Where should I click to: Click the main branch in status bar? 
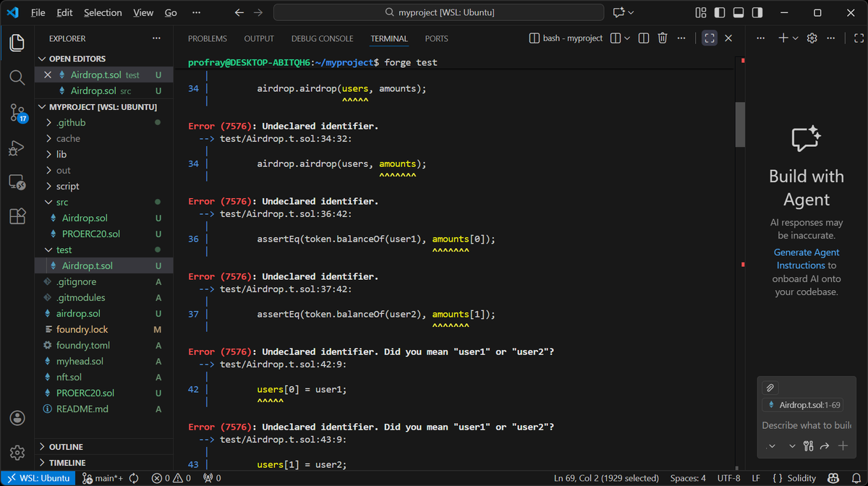coord(103,478)
